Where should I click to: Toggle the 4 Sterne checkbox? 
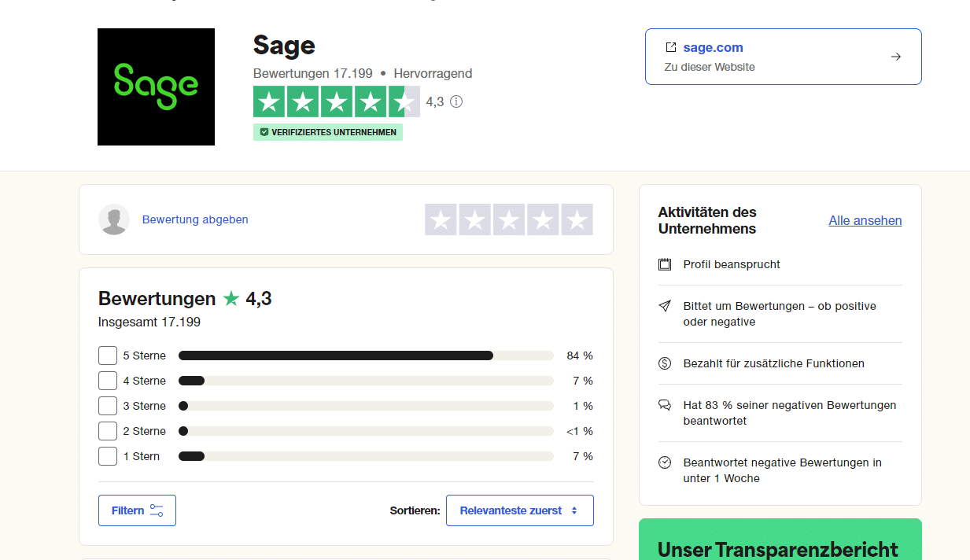pos(108,381)
